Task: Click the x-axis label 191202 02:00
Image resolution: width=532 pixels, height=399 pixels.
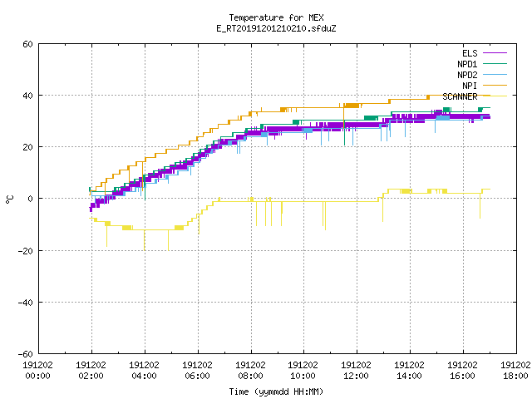Action: pyautogui.click(x=91, y=370)
